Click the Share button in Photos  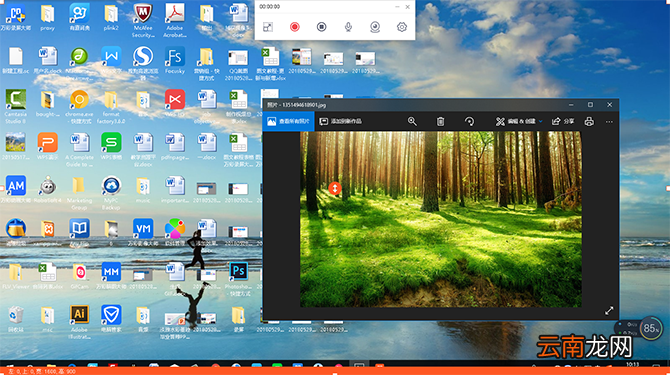(563, 121)
